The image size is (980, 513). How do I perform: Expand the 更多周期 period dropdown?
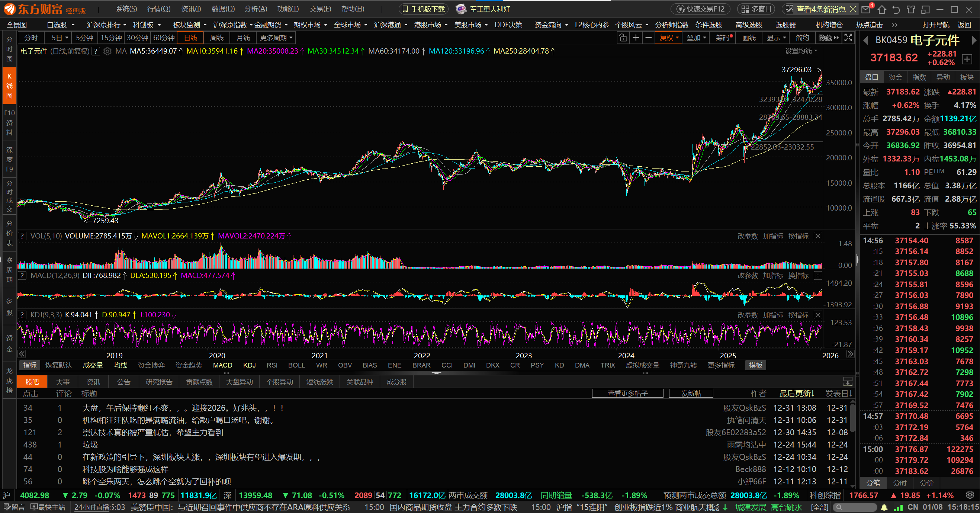click(x=276, y=38)
